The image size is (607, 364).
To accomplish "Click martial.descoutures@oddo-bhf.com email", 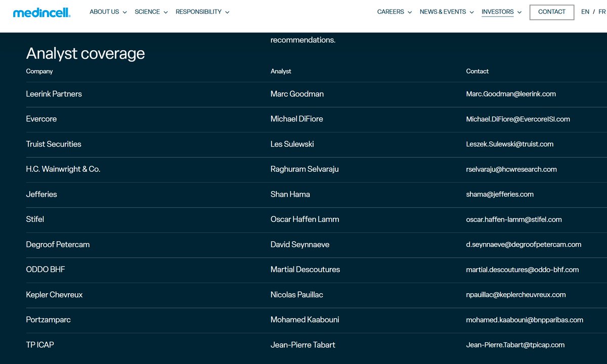I will tap(523, 269).
